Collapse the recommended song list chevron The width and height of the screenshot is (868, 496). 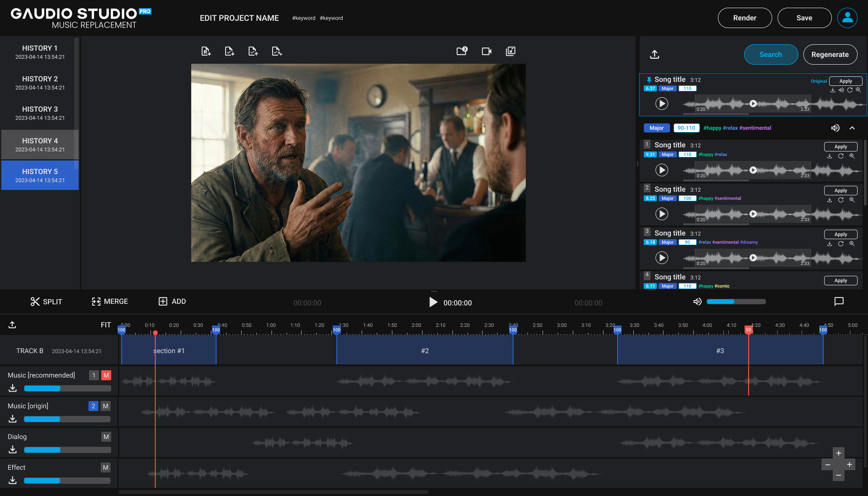coord(852,128)
